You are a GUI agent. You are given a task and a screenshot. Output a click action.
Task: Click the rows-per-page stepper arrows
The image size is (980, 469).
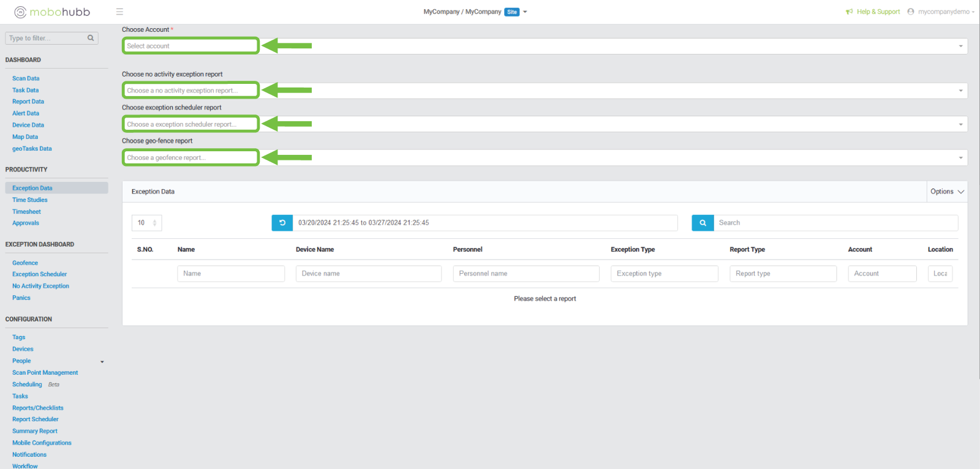[154, 223]
